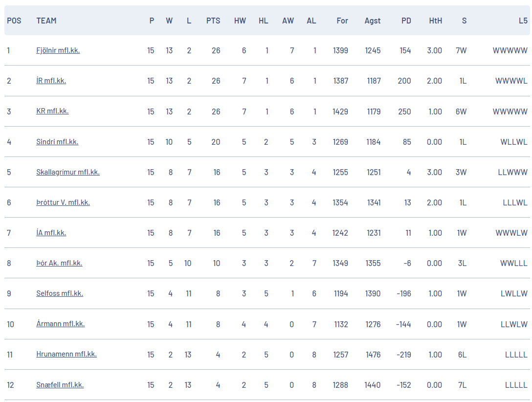Select the Selfoss mfl.kk. link
The image size is (532, 402).
tap(60, 293)
